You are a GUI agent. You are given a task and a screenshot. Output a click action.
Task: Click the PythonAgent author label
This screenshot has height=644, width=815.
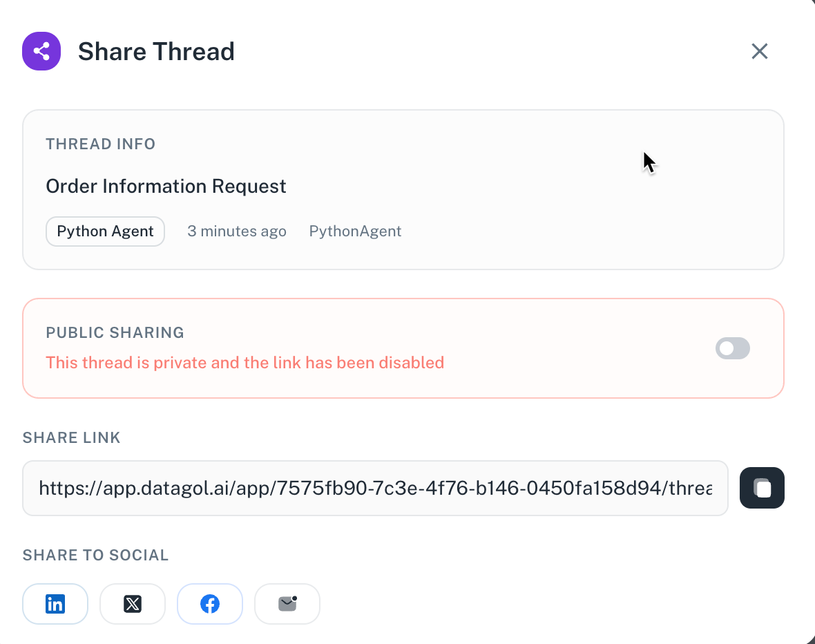pos(355,231)
